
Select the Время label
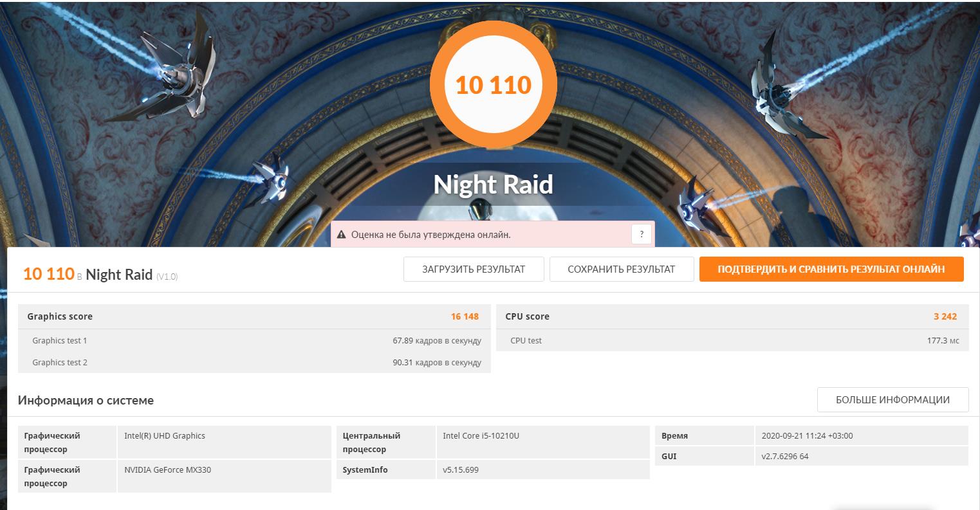point(674,435)
